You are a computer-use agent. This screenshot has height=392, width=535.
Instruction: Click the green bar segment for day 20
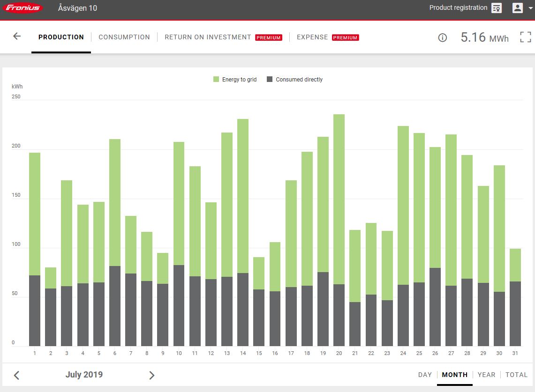pos(339,199)
